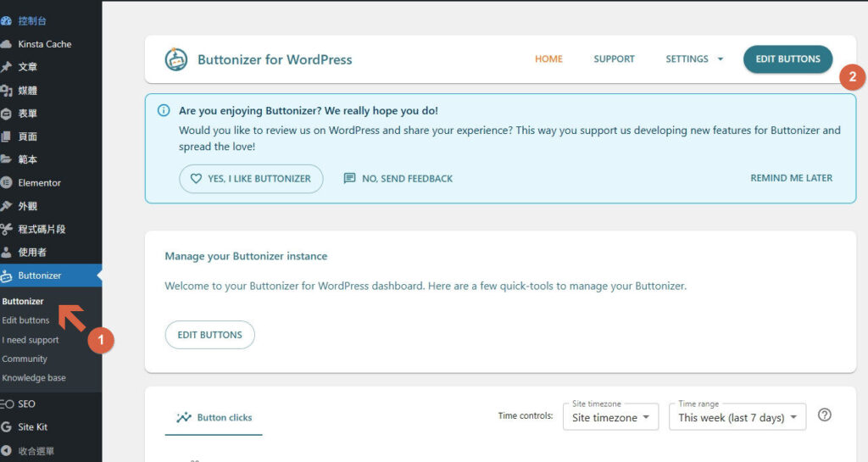
Task: Click the SEO icon in sidebar
Action: [x=7, y=404]
